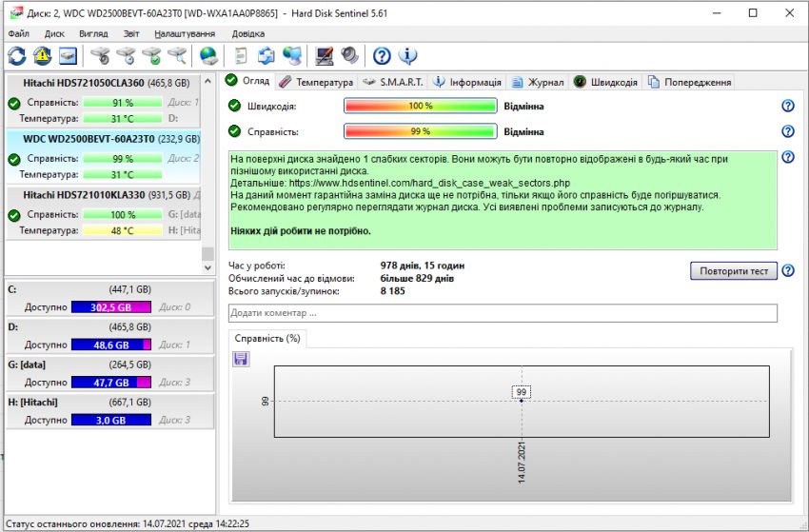Click the help icon beside Швидкодія bar

[x=788, y=106]
